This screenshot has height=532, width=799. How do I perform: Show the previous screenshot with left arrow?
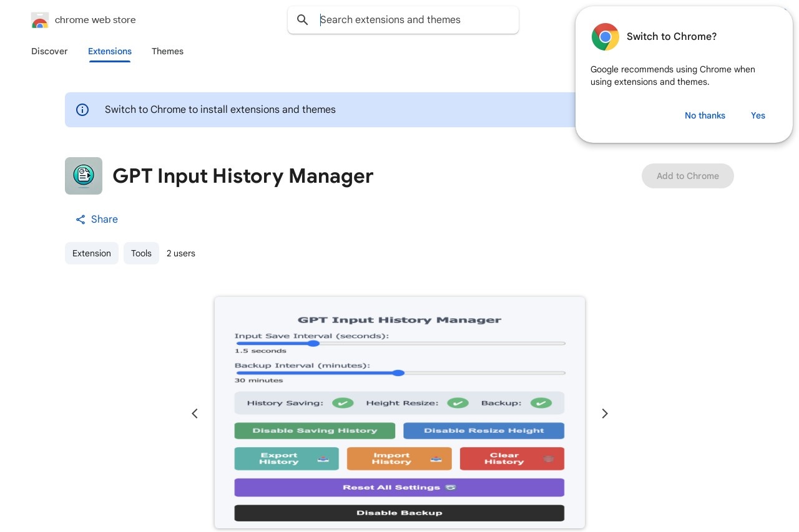click(195, 414)
